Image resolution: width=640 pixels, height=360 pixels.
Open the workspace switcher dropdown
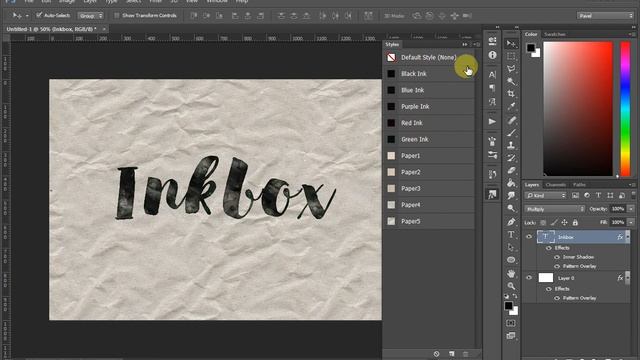(x=605, y=16)
